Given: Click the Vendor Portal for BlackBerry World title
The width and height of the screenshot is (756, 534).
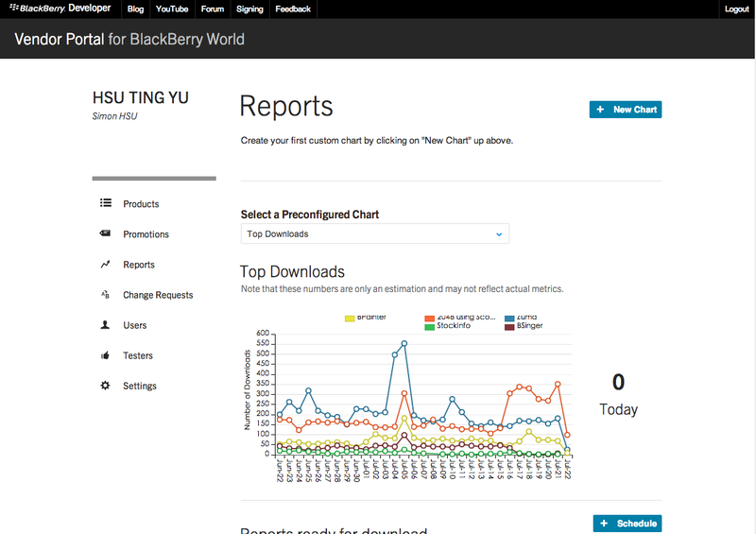Looking at the screenshot, I should 129,39.
